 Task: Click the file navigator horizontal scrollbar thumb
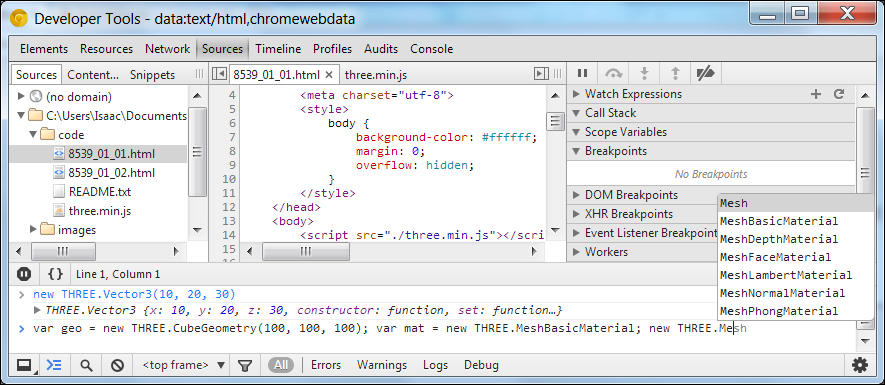click(x=63, y=251)
